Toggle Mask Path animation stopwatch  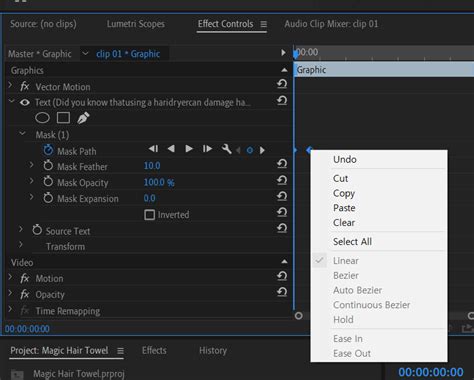[48, 150]
